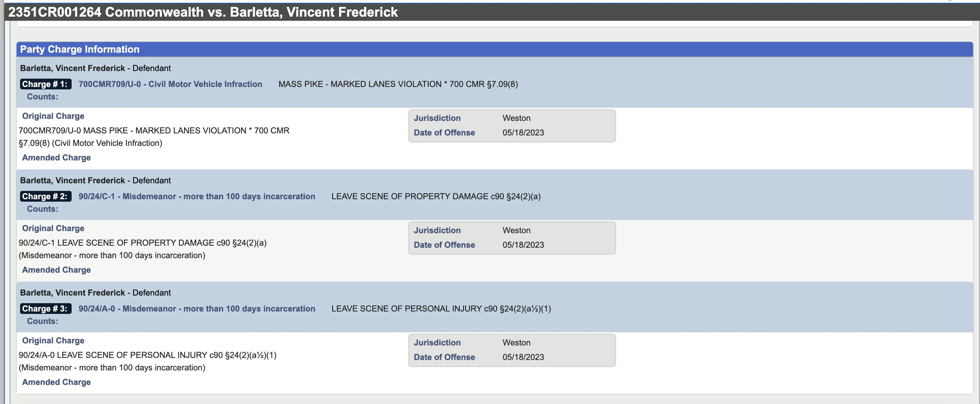Click Amended Charge label under Charge 3

point(56,382)
